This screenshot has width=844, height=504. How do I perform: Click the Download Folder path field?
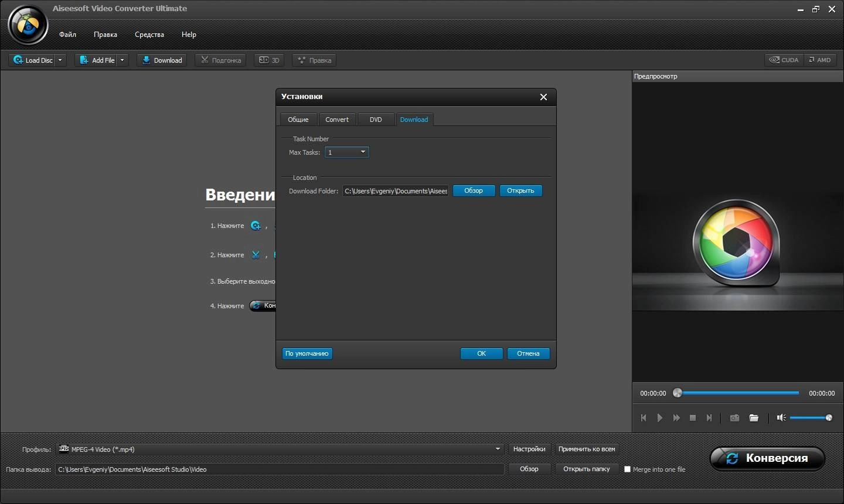point(396,191)
